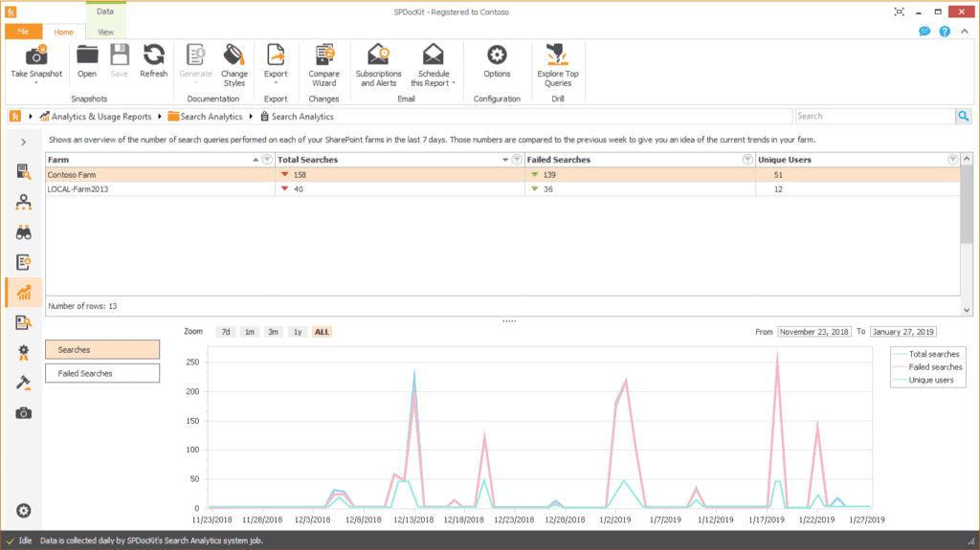The image size is (980, 550).
Task: Open Total Searches column filter
Action: [x=517, y=160]
